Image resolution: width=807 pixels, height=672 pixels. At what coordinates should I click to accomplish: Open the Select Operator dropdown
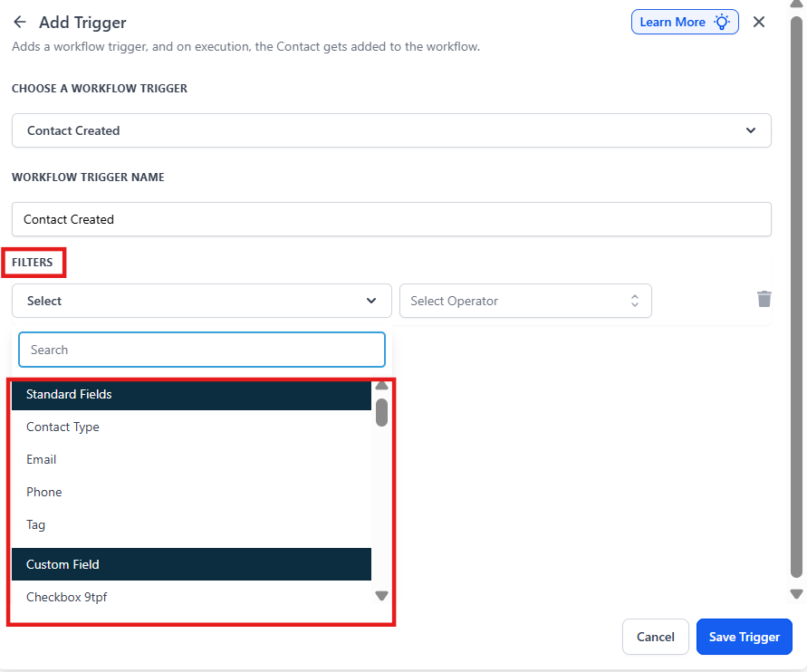(x=525, y=301)
